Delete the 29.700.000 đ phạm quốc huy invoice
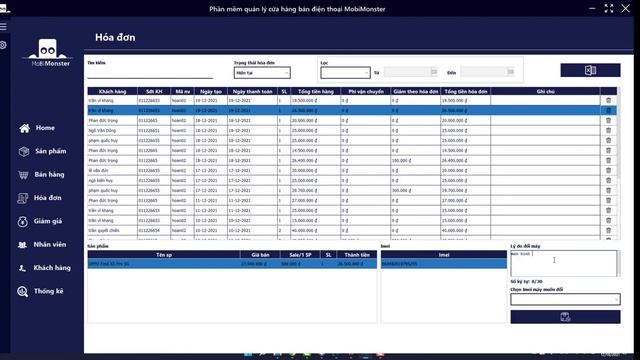This screenshot has height=360, width=640. [x=608, y=191]
